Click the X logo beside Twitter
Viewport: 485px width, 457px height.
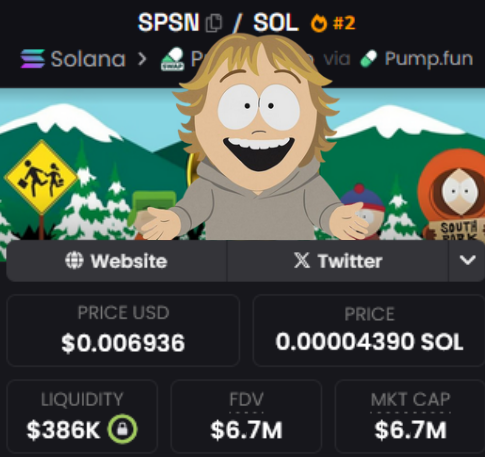tap(302, 260)
